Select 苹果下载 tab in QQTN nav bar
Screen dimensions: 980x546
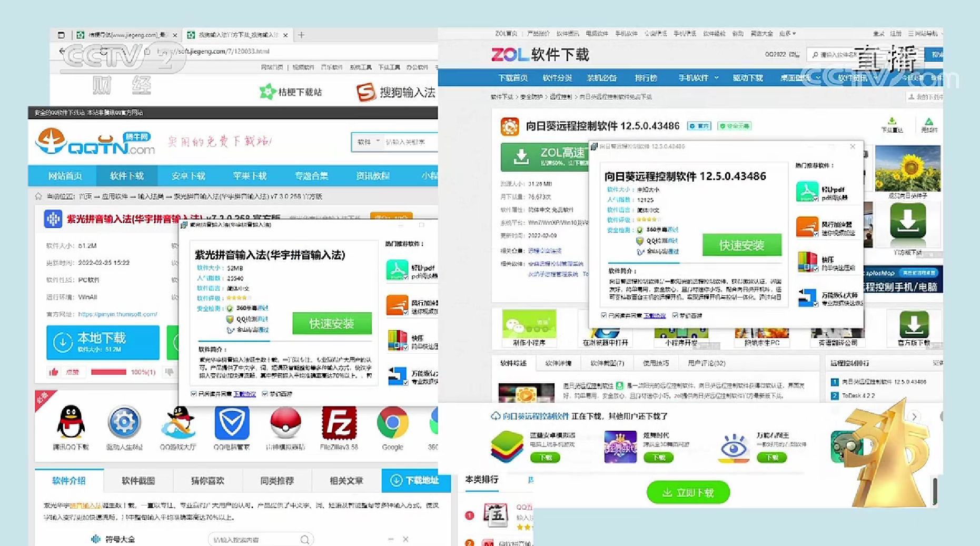tap(250, 176)
